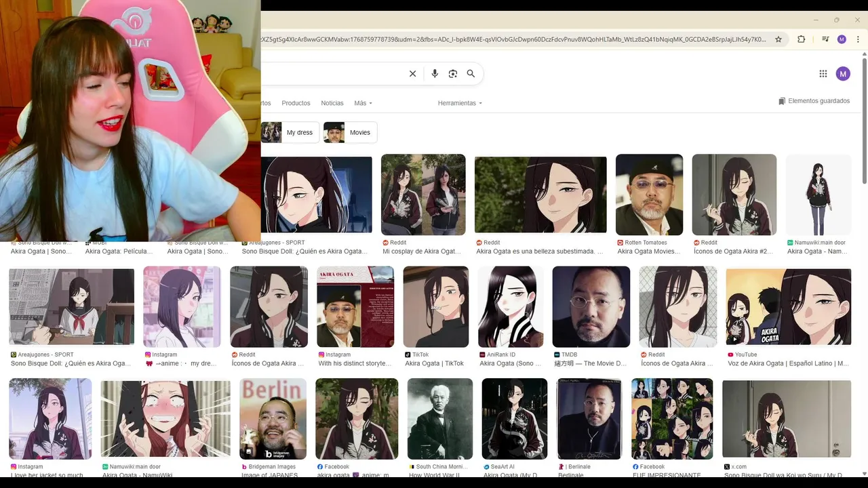Click the x.com source label

coord(735,467)
